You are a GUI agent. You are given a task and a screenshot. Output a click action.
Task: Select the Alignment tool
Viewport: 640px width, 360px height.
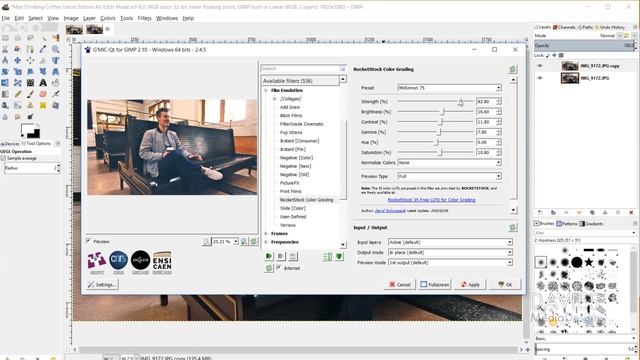pyautogui.click(x=30, y=60)
